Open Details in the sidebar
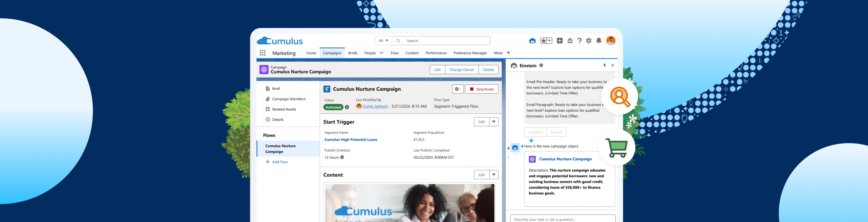Viewport: 868px width, 222px height. [275, 119]
